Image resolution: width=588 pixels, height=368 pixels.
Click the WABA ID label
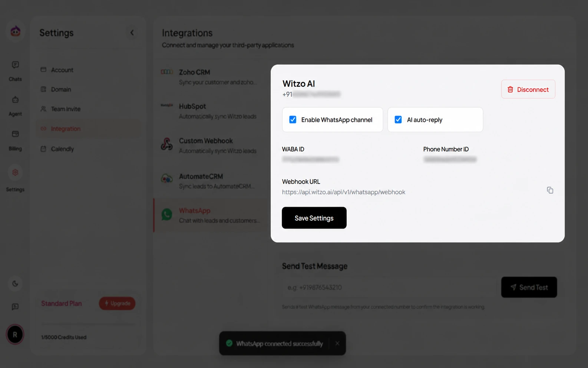pyautogui.click(x=293, y=149)
